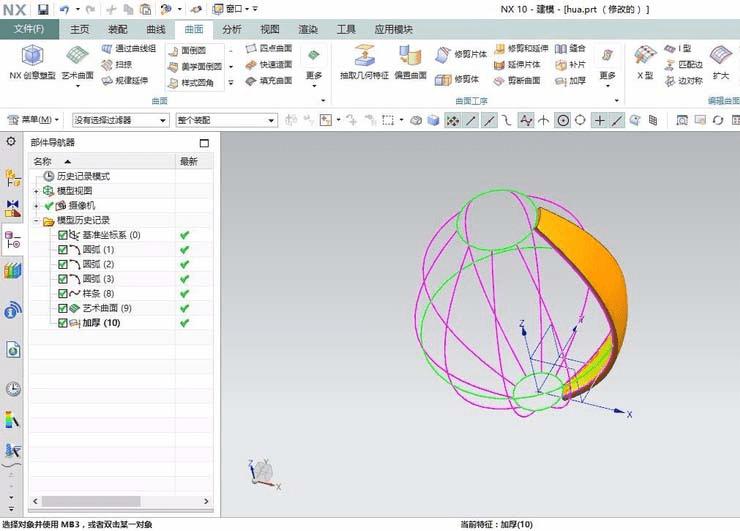Collapse the 模型历史记录 folder
The image size is (740, 531).
pos(36,220)
